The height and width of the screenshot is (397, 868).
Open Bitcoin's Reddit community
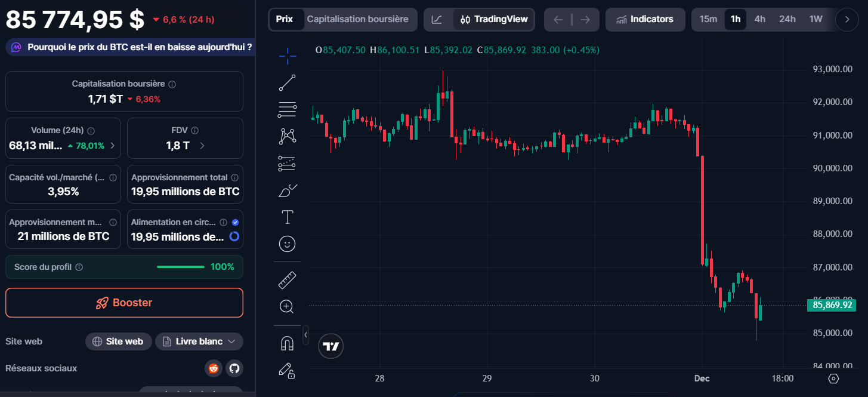[x=213, y=368]
